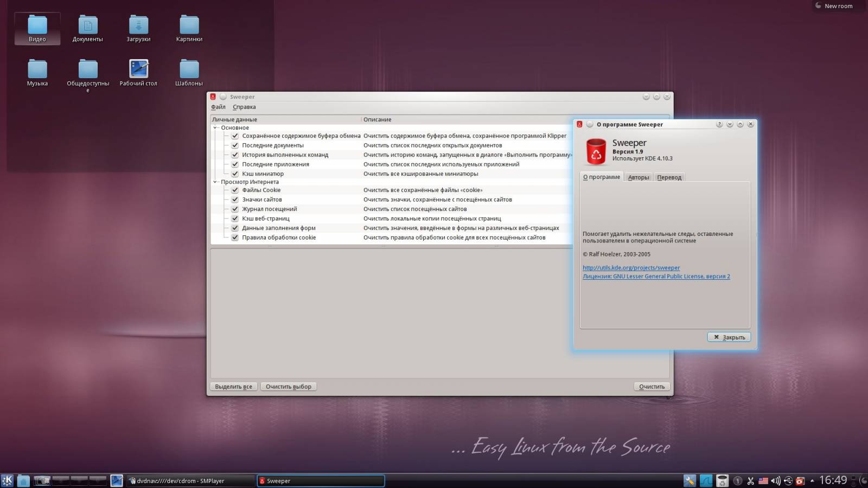This screenshot has height=488, width=868.
Task: Click the Закрыть button in About dialog
Action: [x=729, y=337]
